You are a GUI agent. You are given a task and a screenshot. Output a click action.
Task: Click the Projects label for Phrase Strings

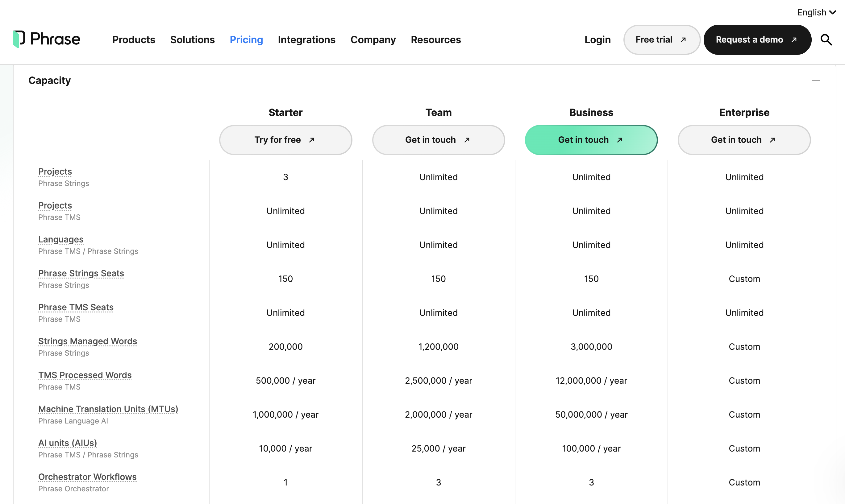click(x=55, y=171)
